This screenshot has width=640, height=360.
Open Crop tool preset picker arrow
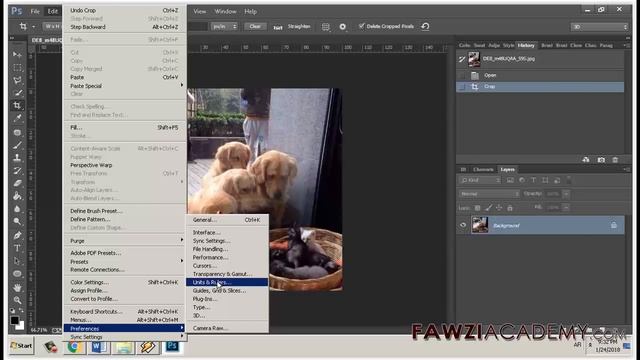33,27
